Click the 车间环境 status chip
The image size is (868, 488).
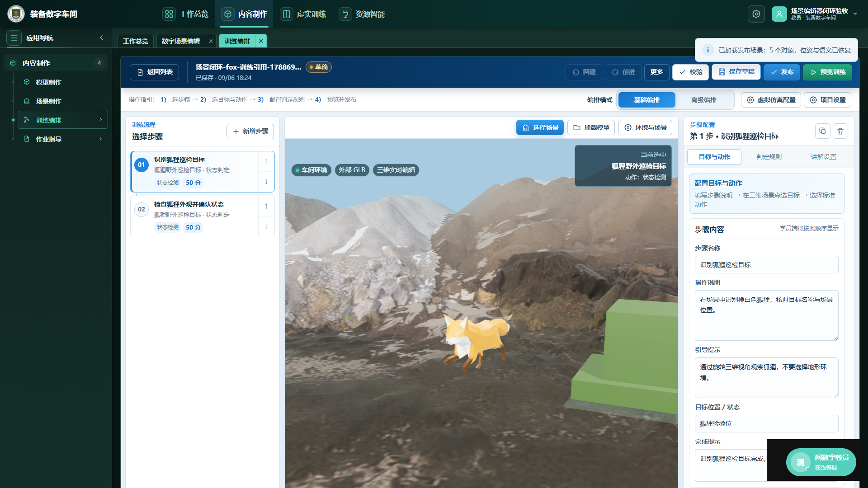pos(311,170)
